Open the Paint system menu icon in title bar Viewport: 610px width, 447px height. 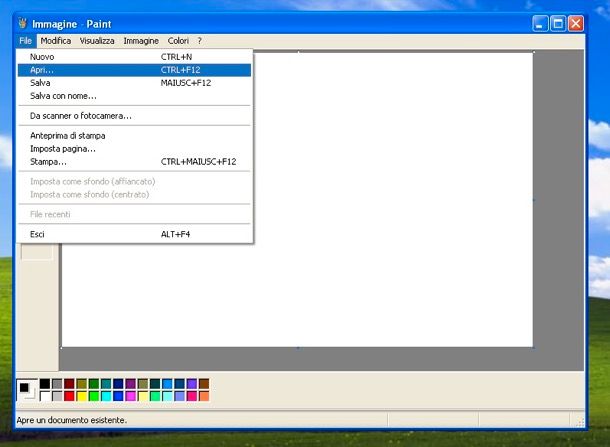coord(23,24)
